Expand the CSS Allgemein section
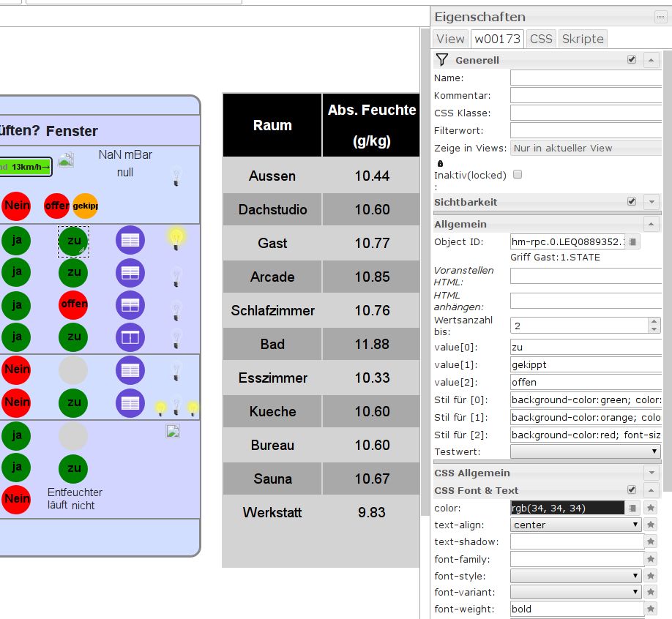The width and height of the screenshot is (672, 619). (x=651, y=473)
